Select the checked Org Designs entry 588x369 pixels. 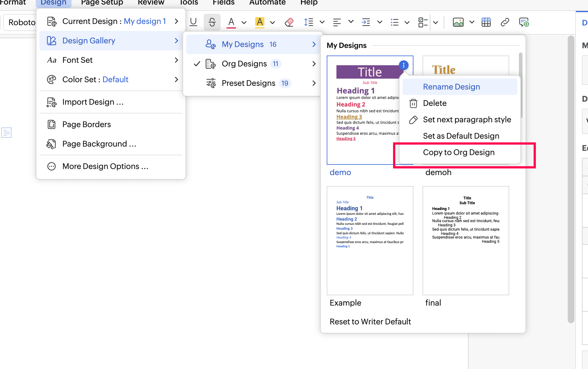point(244,64)
